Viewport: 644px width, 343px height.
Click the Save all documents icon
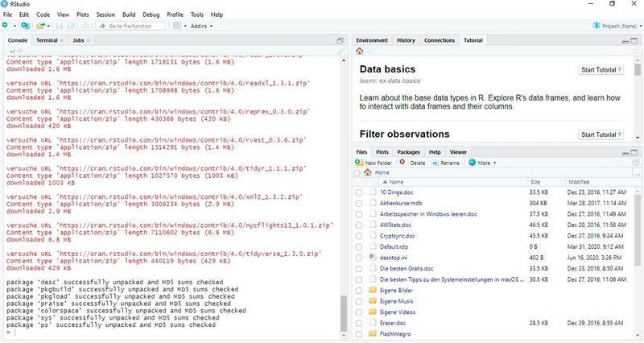71,26
